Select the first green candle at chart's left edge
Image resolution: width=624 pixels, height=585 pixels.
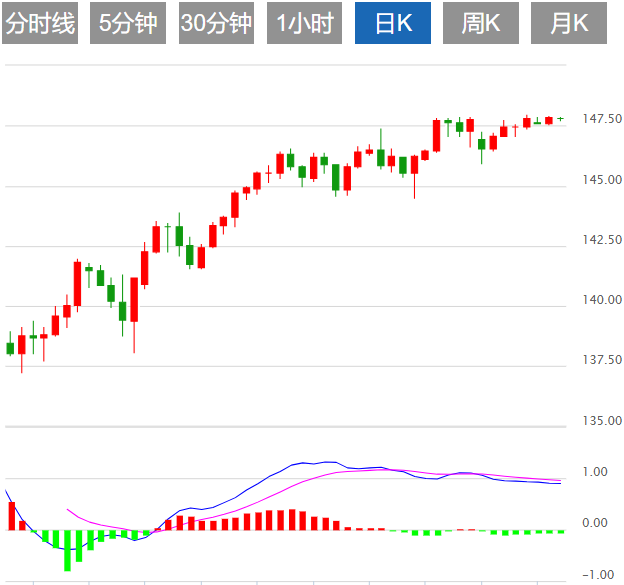(x=10, y=348)
